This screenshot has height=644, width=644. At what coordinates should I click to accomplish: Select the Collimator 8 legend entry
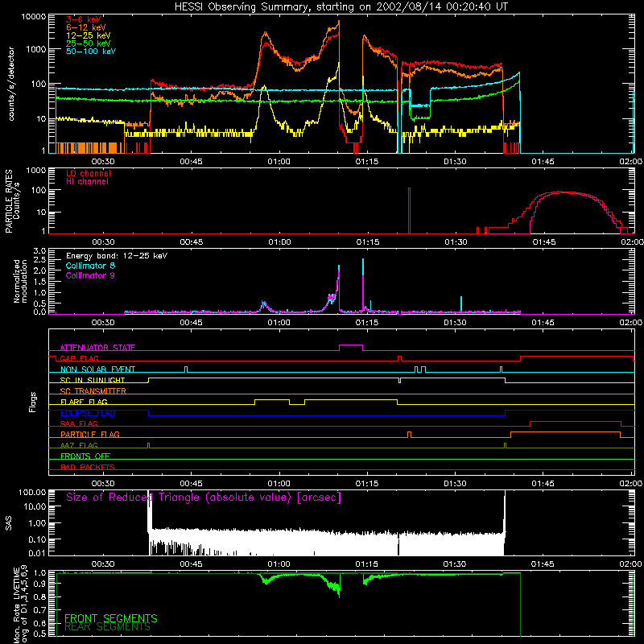(90, 266)
